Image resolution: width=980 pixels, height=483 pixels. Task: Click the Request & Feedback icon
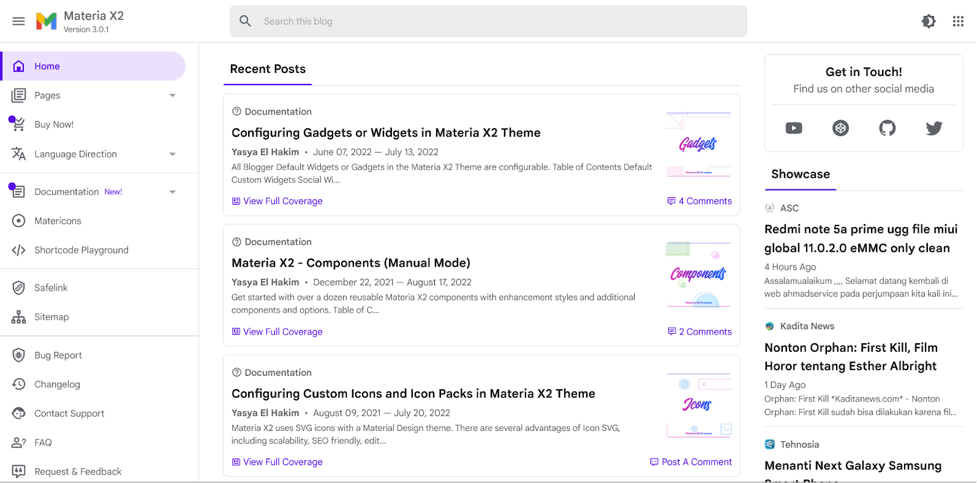tap(19, 471)
